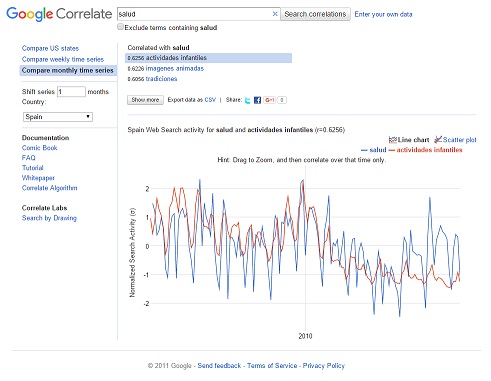Toggle Exclude terms containing salud checkbox
Screen dimensions: 491x381
point(120,27)
